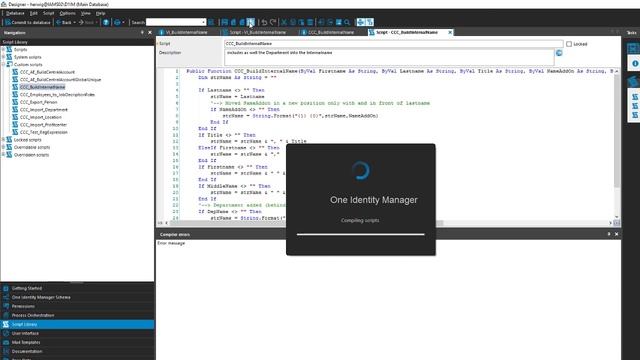
Task: Expand the Locked scripts tree node
Action: click(3, 140)
